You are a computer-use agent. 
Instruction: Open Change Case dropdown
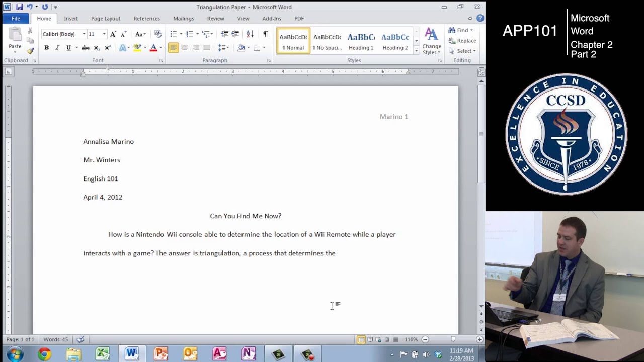click(x=141, y=34)
